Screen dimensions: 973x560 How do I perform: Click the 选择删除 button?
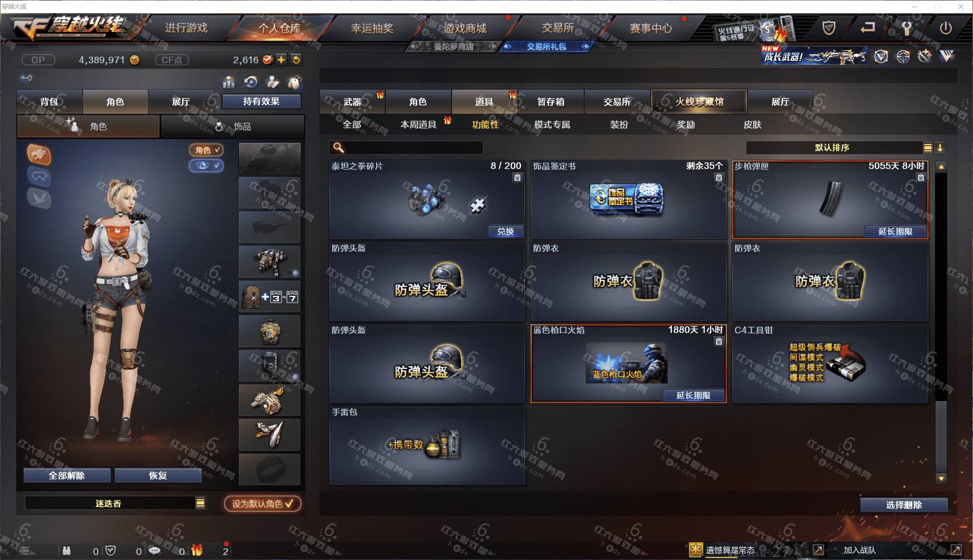(904, 505)
